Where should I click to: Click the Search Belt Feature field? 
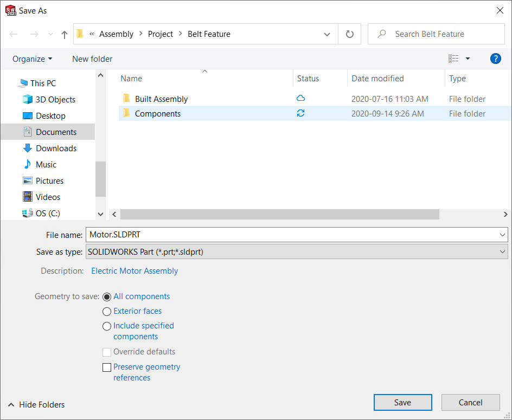(x=436, y=34)
